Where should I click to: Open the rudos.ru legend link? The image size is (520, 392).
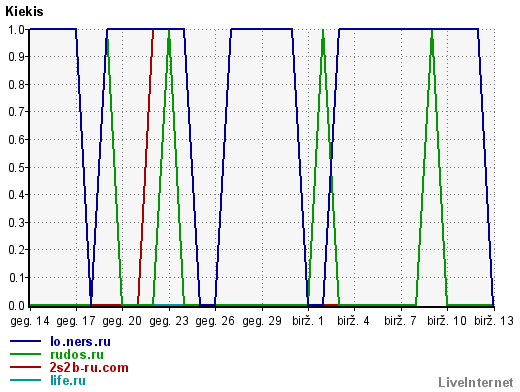pyautogui.click(x=77, y=354)
